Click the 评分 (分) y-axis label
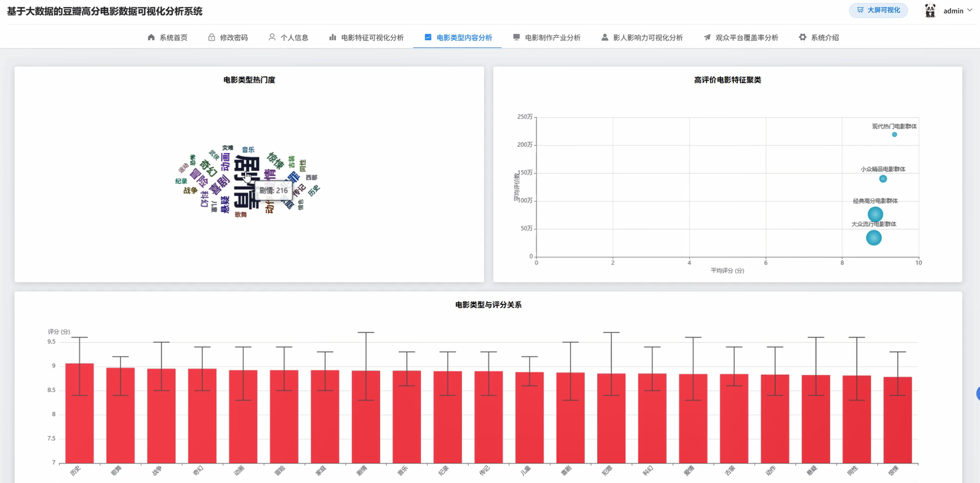Screen dimensions: 980x483 59,332
